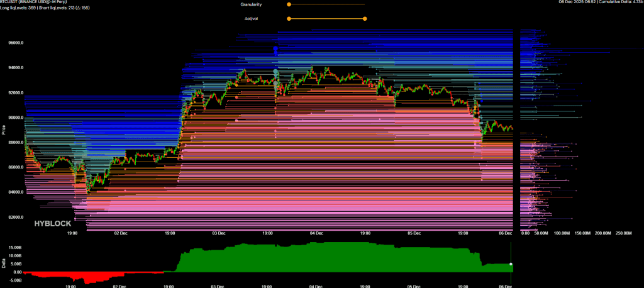Viewport: 644px width, 288px height.
Task: Click the vertical Price axis title
Action: [x=4, y=130]
